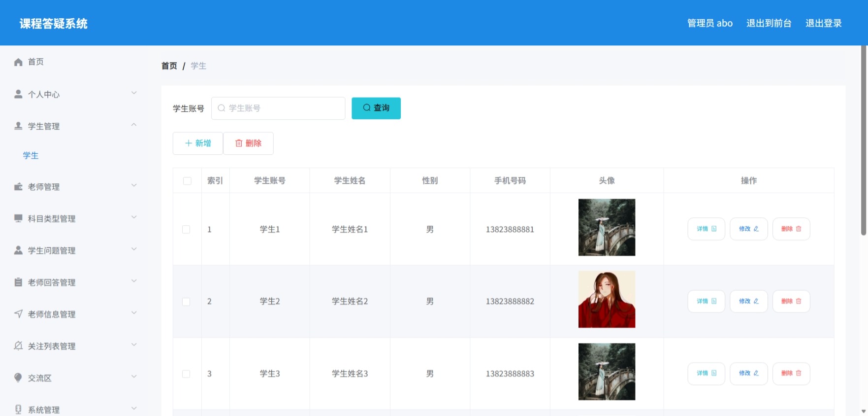This screenshot has width=868, height=416.
Task: Check the checkbox for 学生2 row
Action: (186, 302)
